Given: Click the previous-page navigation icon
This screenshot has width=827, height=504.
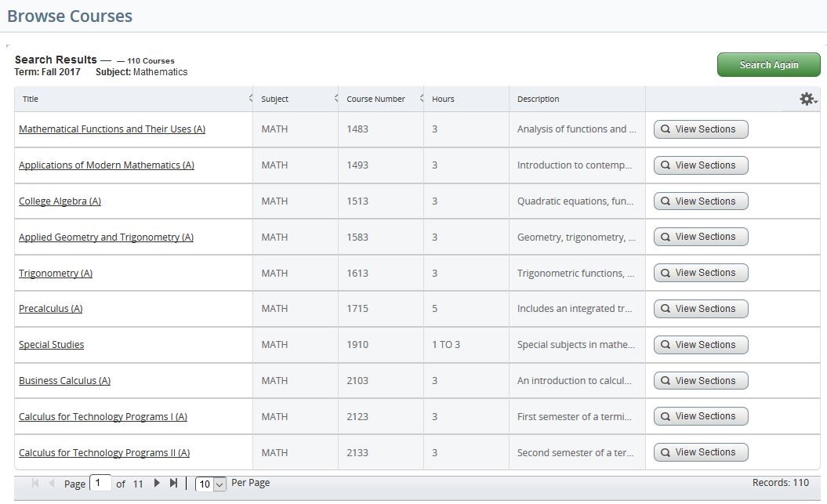Looking at the screenshot, I should pos(50,483).
